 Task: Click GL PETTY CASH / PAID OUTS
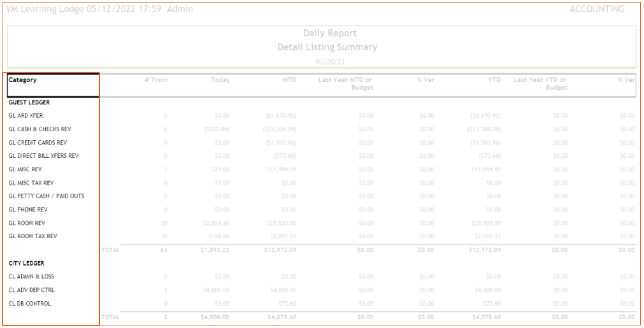tap(47, 196)
